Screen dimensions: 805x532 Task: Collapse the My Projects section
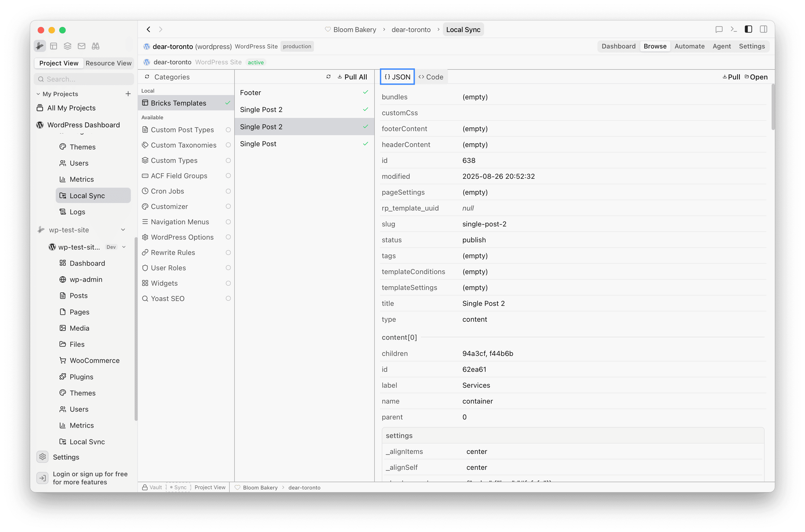[x=38, y=94]
